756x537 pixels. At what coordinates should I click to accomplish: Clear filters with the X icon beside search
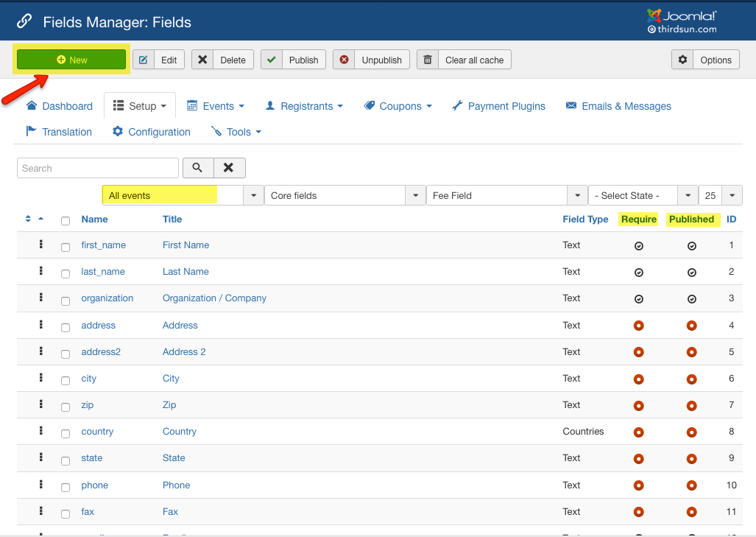click(228, 168)
